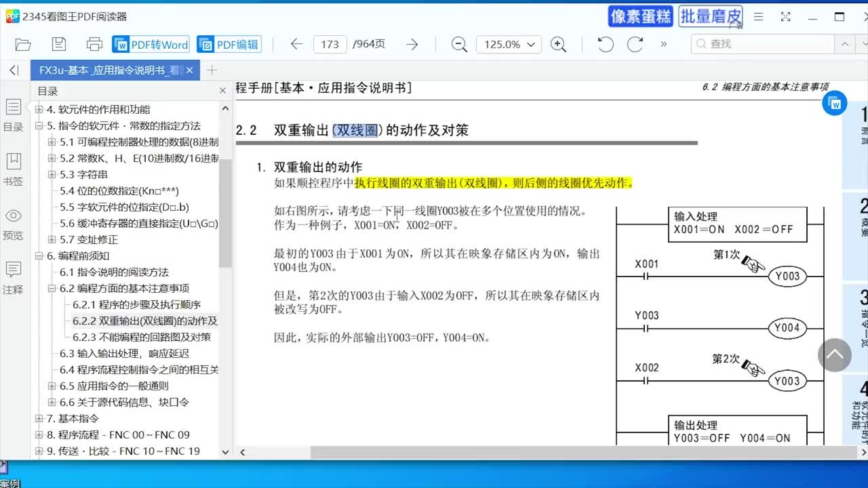Image resolution: width=868 pixels, height=488 pixels.
Task: Rotate page counterclockwise
Action: [605, 45]
